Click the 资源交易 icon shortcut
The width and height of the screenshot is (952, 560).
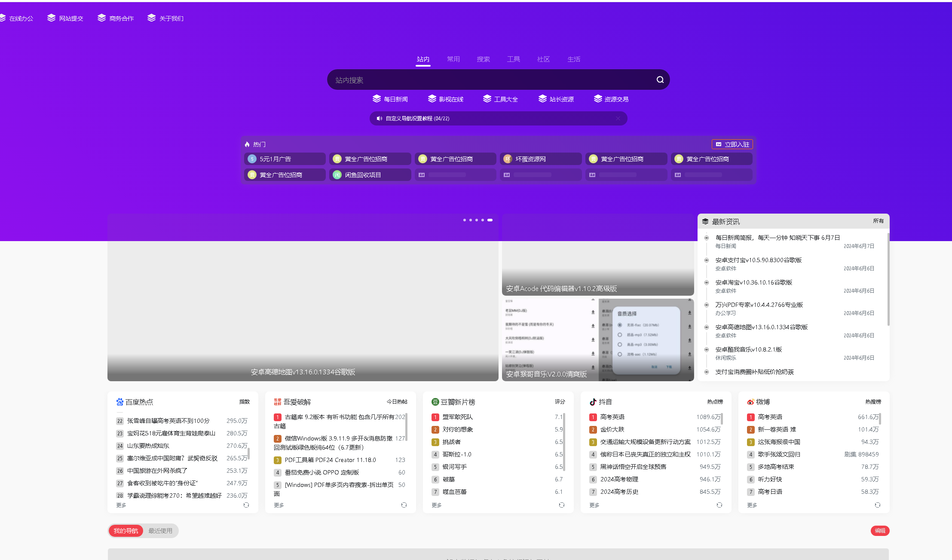click(x=611, y=99)
